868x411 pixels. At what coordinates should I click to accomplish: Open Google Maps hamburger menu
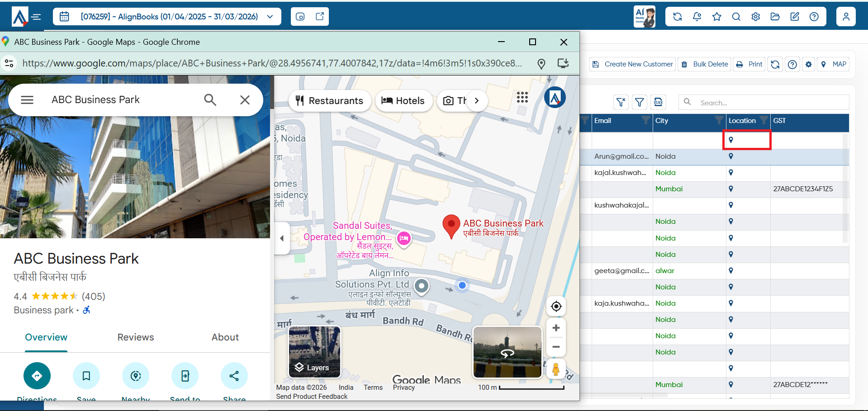[x=27, y=100]
